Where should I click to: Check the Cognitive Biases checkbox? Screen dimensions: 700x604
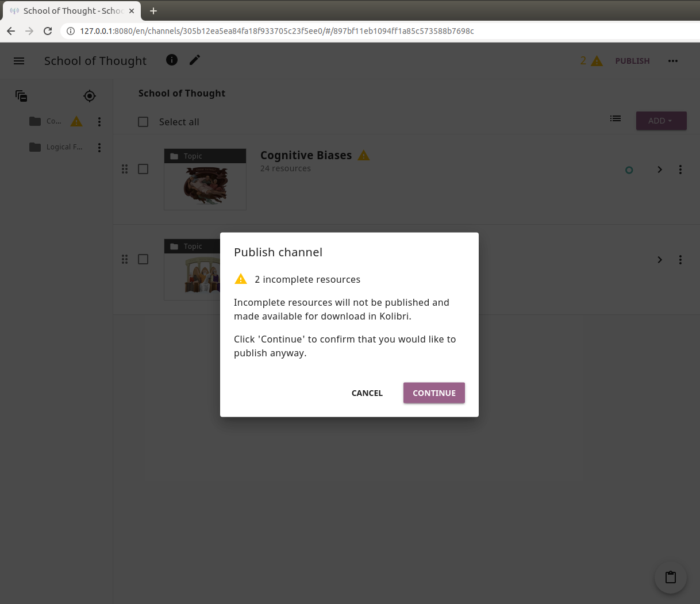143,169
